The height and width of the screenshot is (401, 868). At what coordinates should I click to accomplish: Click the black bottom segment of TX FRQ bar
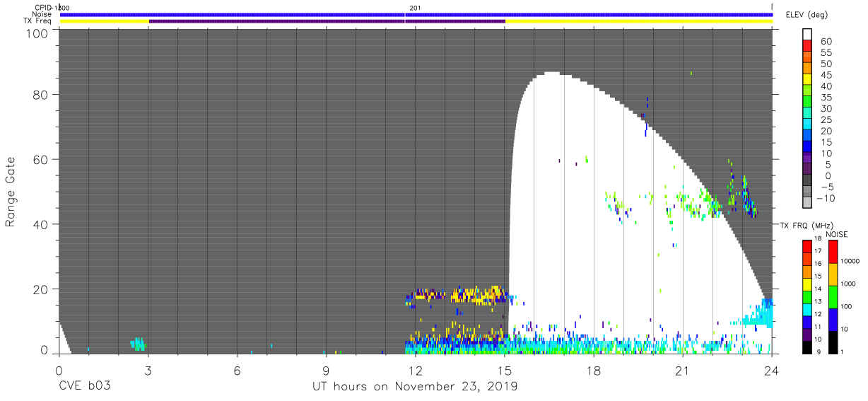pos(808,347)
